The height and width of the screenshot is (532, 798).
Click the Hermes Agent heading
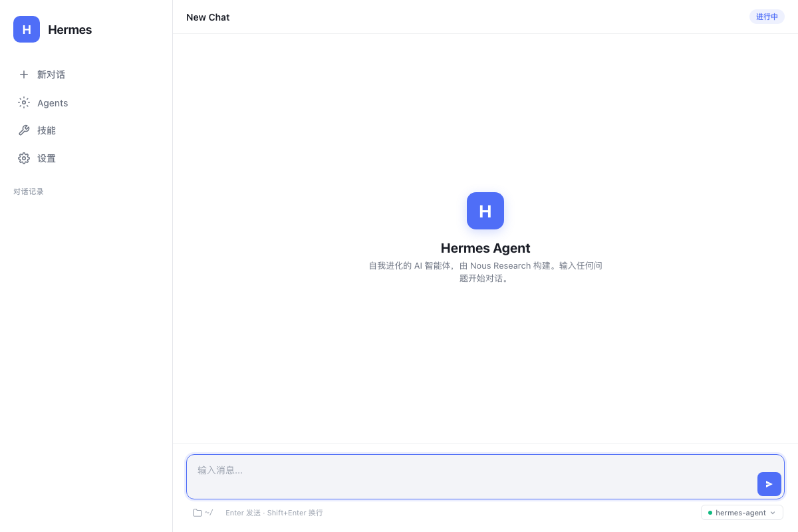[485, 248]
